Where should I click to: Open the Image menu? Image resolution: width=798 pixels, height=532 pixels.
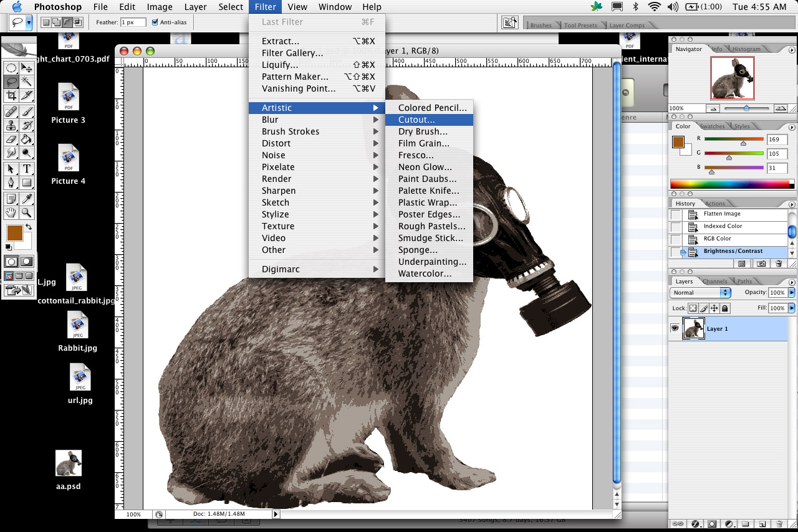(160, 7)
